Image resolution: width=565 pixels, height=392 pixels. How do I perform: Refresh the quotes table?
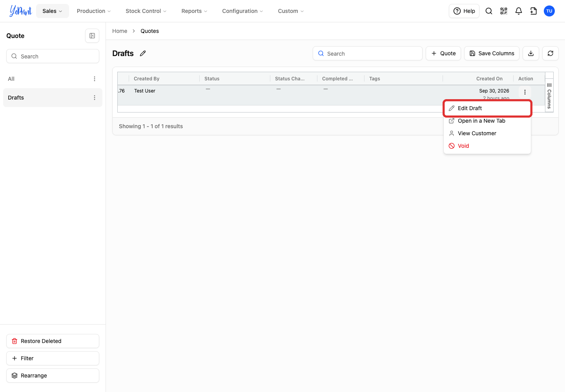(x=550, y=53)
